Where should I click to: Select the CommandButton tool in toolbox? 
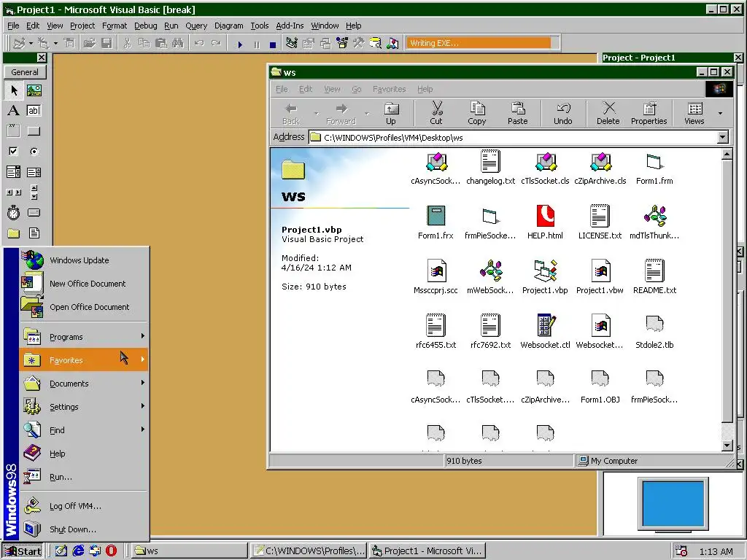[x=34, y=131]
